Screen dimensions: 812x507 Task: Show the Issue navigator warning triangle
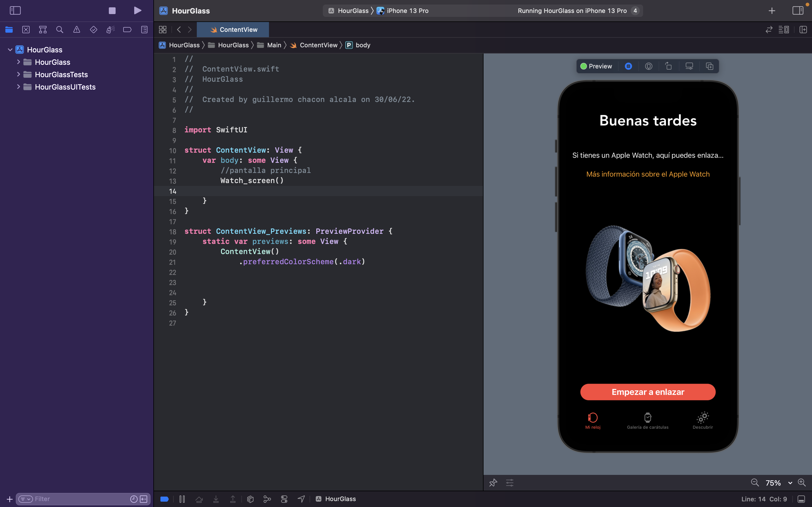coord(77,30)
